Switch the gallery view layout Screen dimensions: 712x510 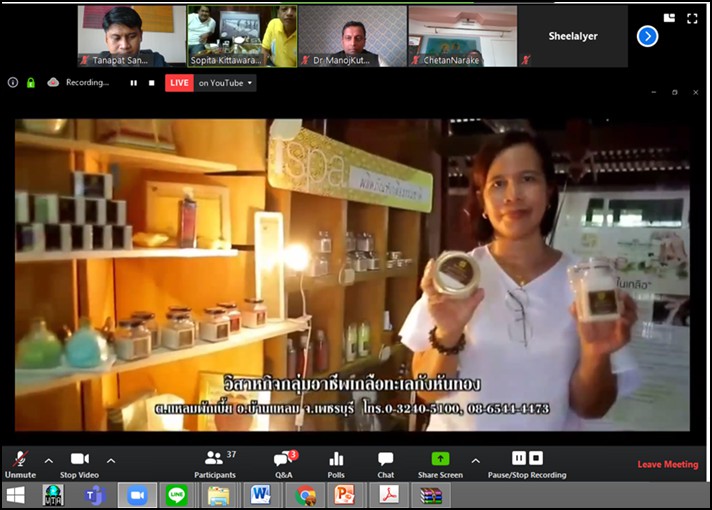click(x=669, y=18)
